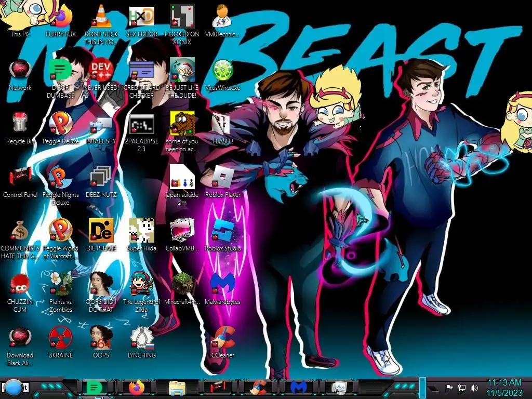Image resolution: width=532 pixels, height=399 pixels.
Task: Open the green document app in taskbar
Action: pos(95,388)
